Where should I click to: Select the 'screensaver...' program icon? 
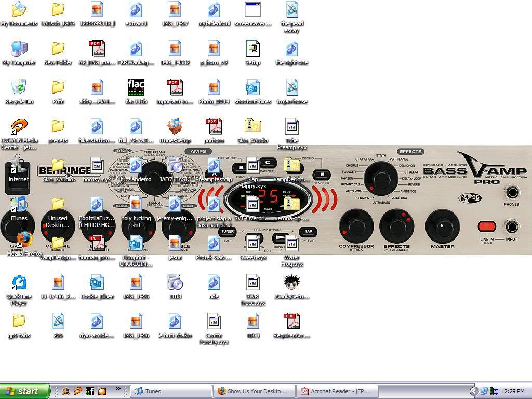[253, 9]
